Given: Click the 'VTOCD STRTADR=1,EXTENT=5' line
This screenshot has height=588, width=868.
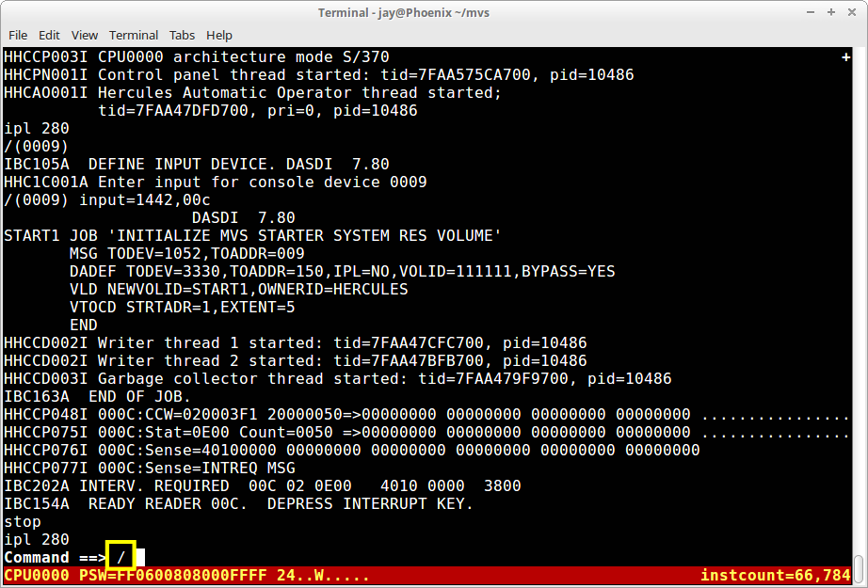Looking at the screenshot, I should click(x=182, y=307).
